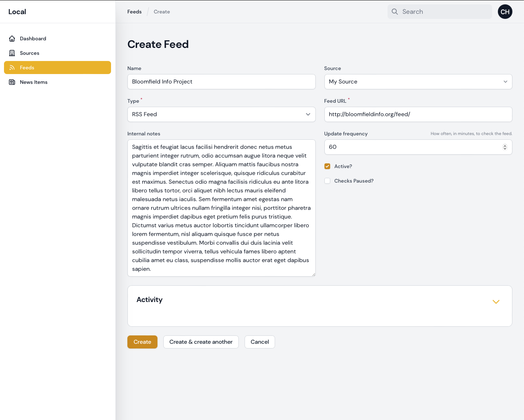Cancel the feed creation
Image resolution: width=524 pixels, height=420 pixels.
point(259,342)
